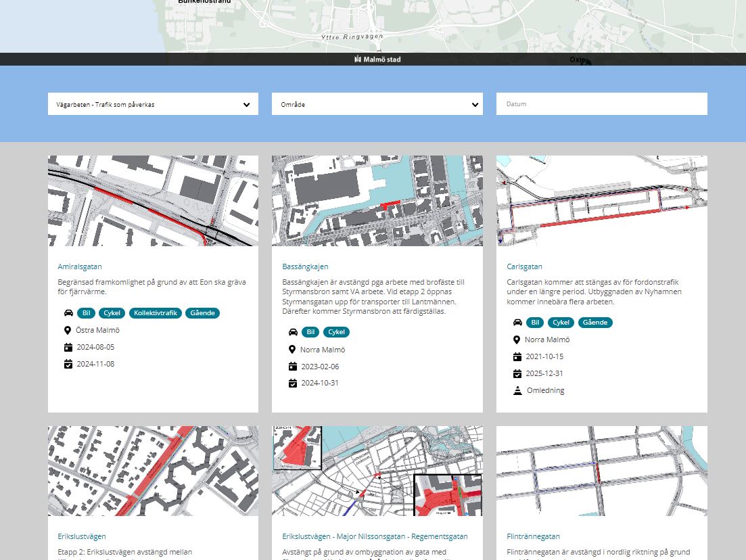Click the Datum date input field
Screen dimensions: 746x560
(x=601, y=104)
